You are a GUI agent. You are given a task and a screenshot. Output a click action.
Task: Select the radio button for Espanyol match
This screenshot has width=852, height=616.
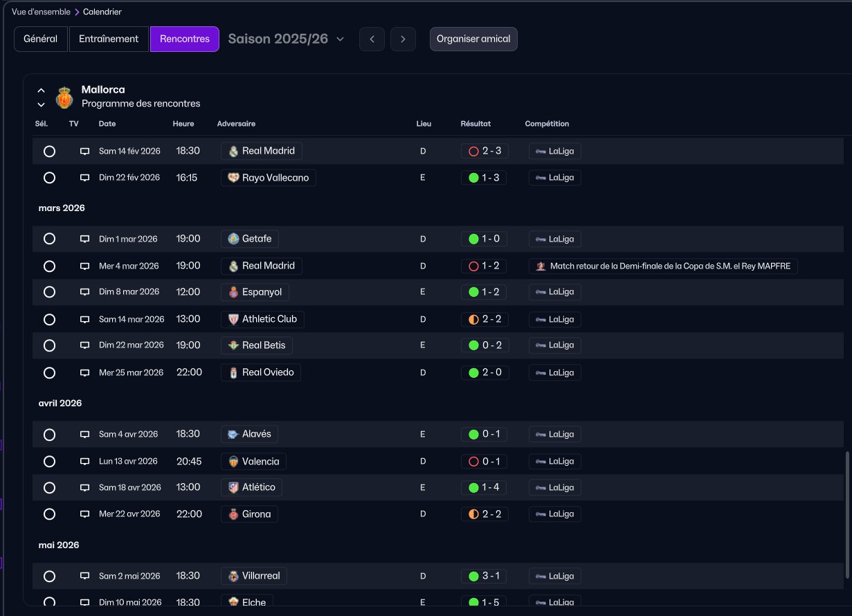pos(49,292)
